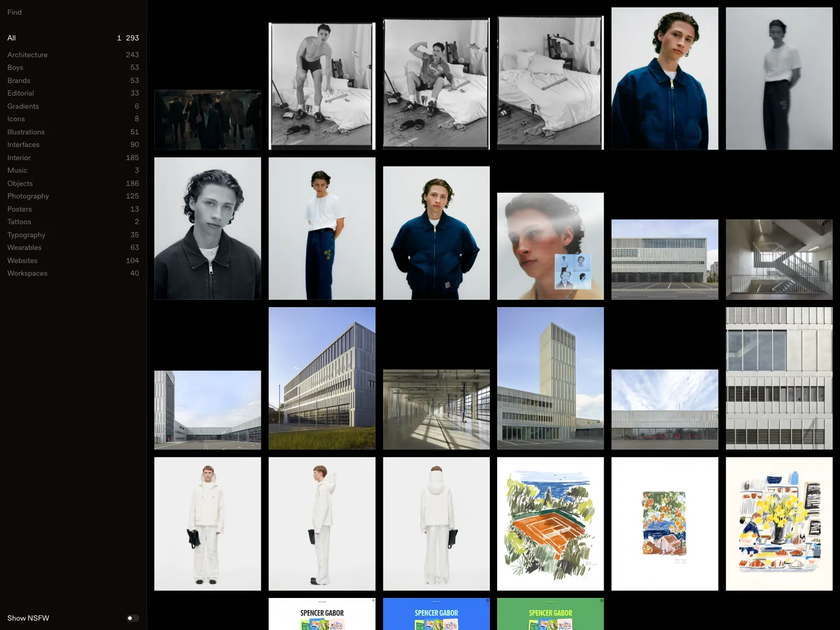Show the Photography category
This screenshot has height=630, width=840.
click(x=73, y=196)
